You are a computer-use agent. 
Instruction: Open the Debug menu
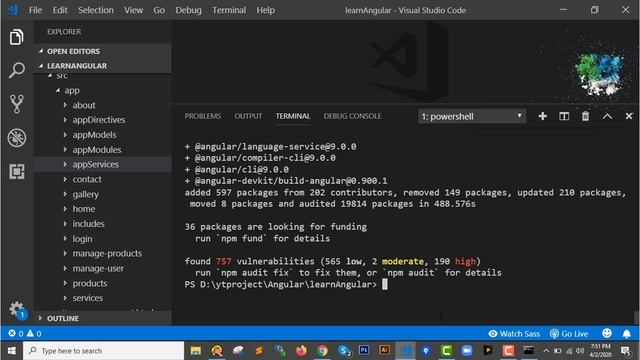pos(188,10)
